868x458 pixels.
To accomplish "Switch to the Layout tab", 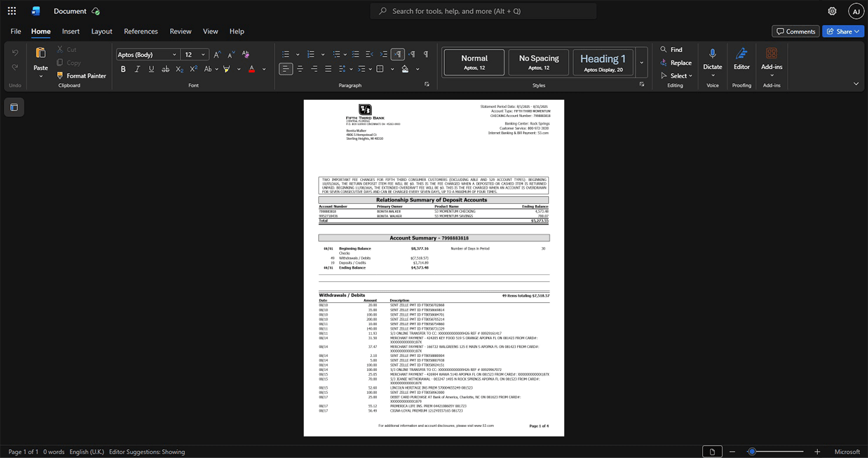I will [x=102, y=31].
